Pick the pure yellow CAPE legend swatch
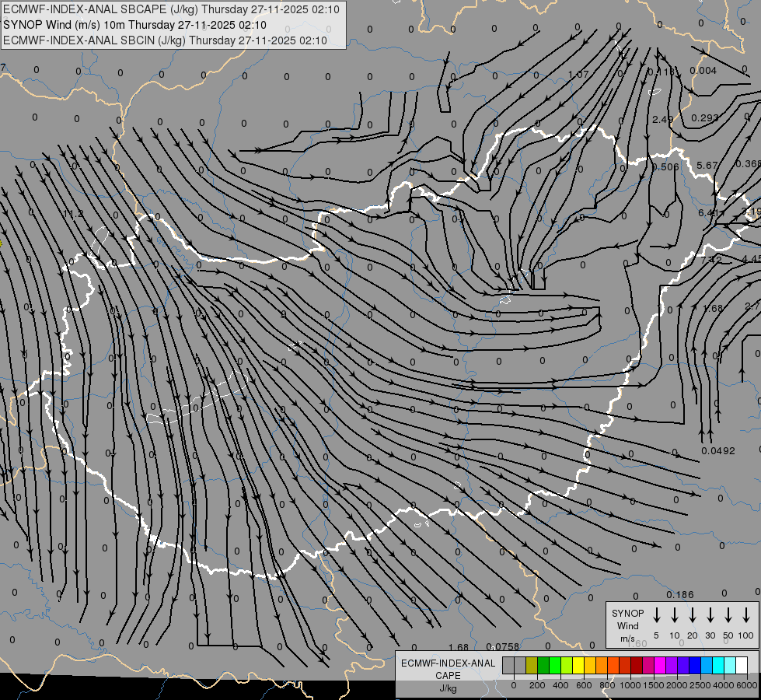The height and width of the screenshot is (700, 761). [578, 665]
